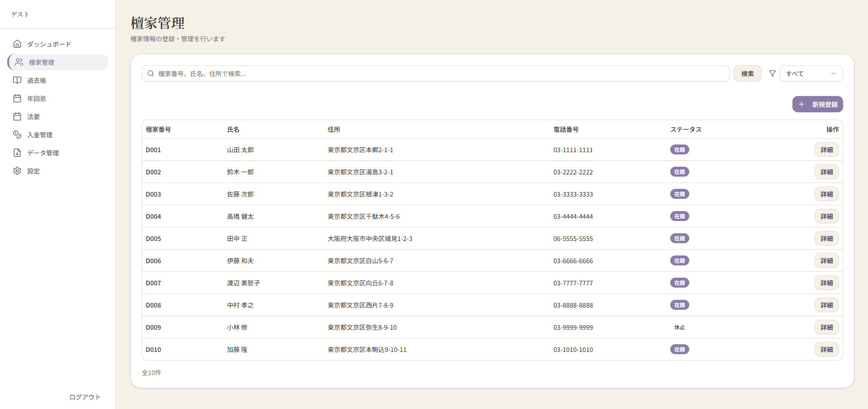Click the ログアウト link
Screen dimensions: 868x409
pyautogui.click(x=85, y=397)
